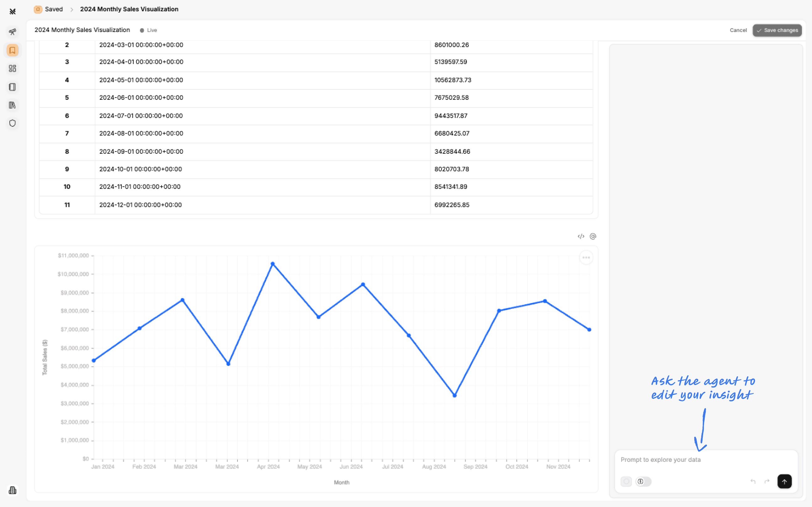Click the Save changes button
Screen dimensions: 812x507
click(777, 30)
